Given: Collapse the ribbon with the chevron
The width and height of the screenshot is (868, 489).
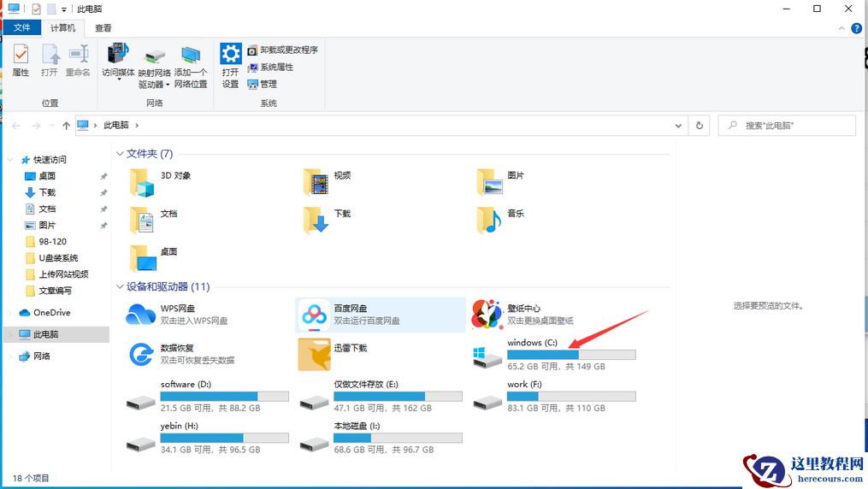Looking at the screenshot, I should click(841, 28).
